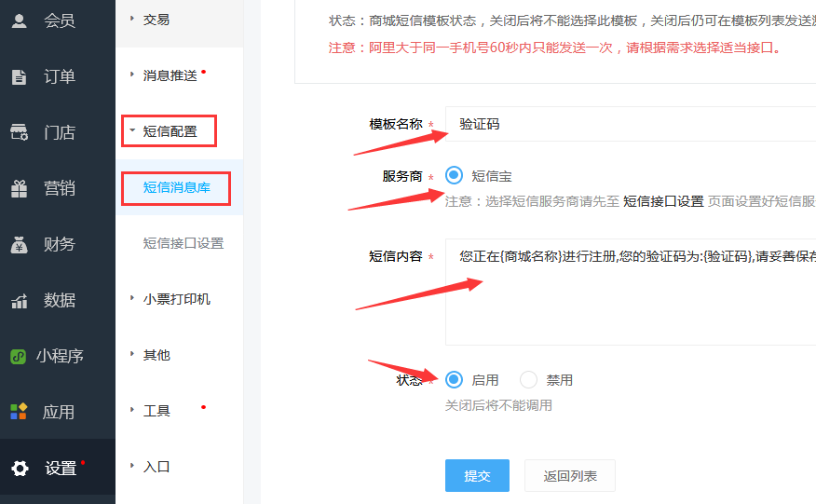Image resolution: width=816 pixels, height=504 pixels.
Task: Click the 应用 colorful grid icon
Action: pos(19,412)
